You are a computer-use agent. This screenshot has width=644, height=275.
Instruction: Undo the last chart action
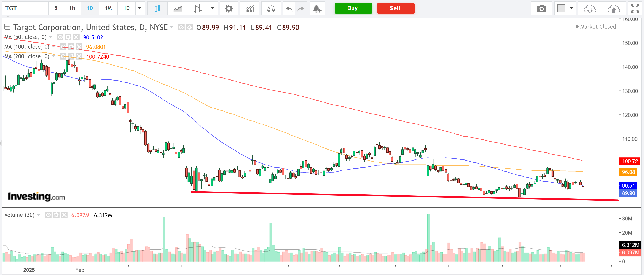[288, 8]
